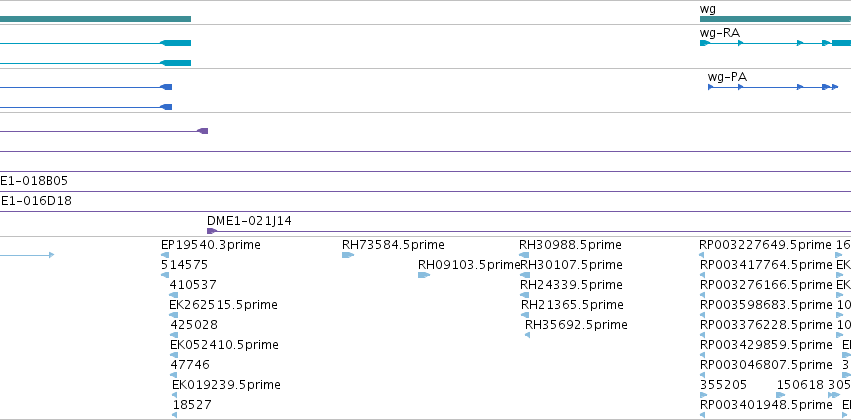Click the RH09103.5prime EST arrow glyph

tap(424, 275)
